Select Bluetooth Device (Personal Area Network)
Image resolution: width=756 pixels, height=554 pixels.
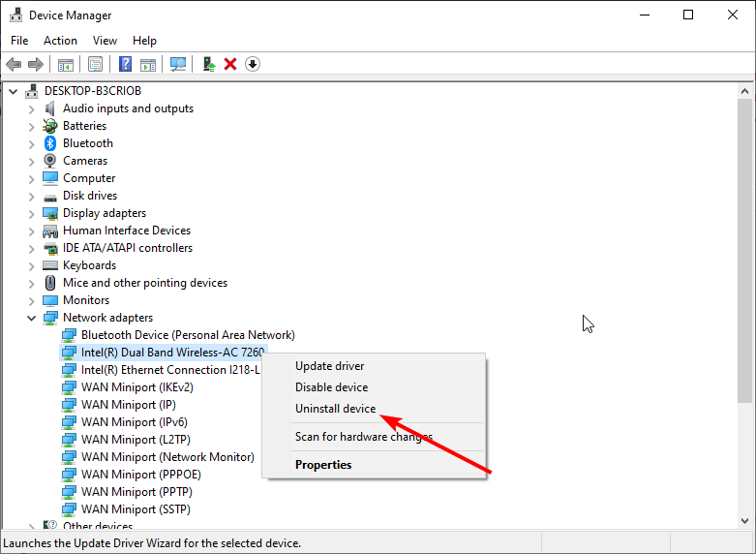tap(188, 335)
